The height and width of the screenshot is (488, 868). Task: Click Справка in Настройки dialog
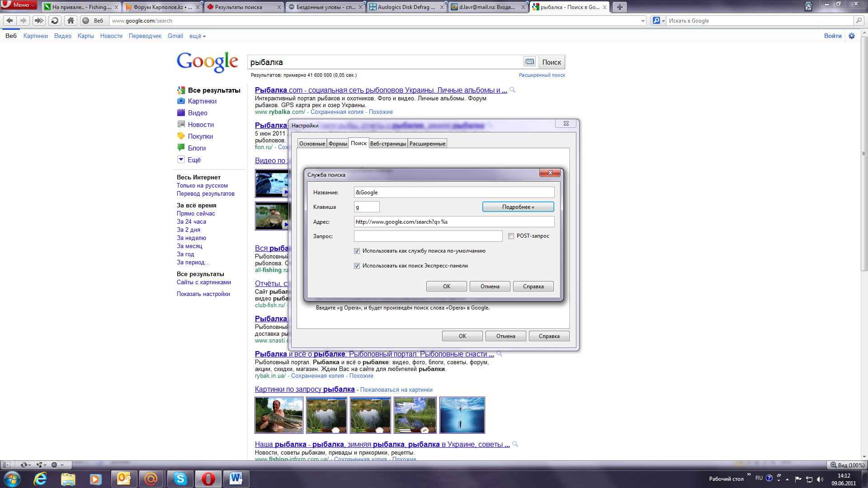549,336
